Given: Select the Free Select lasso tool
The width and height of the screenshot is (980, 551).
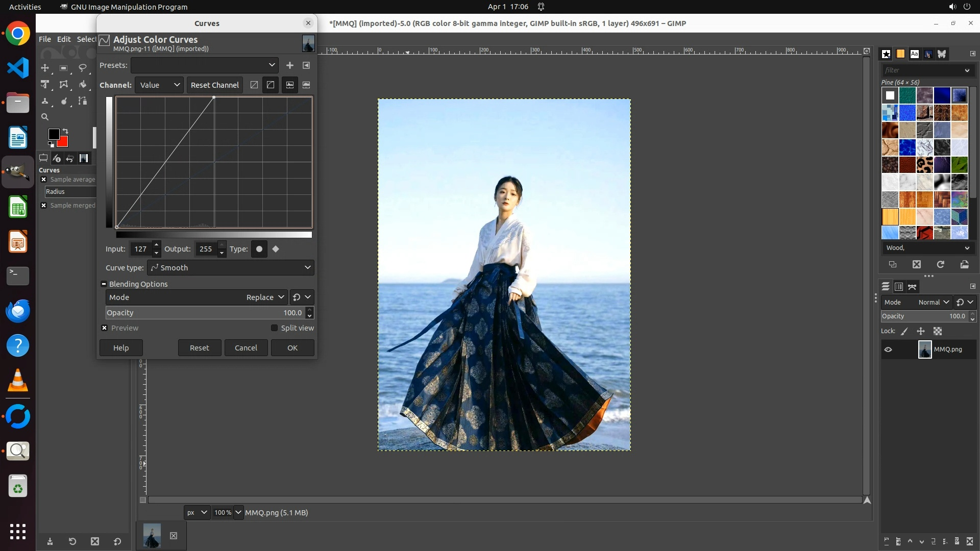Looking at the screenshot, I should click(x=82, y=68).
